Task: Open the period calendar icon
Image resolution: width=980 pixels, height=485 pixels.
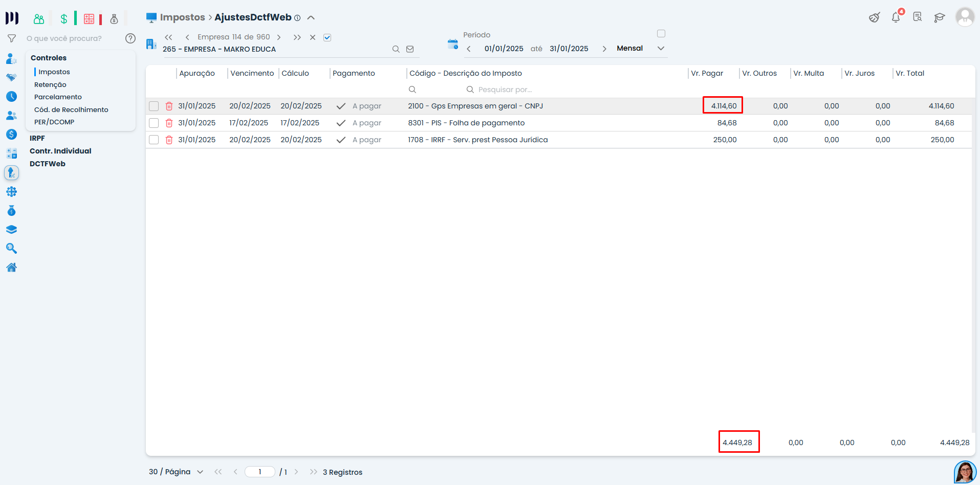Action: [x=452, y=45]
